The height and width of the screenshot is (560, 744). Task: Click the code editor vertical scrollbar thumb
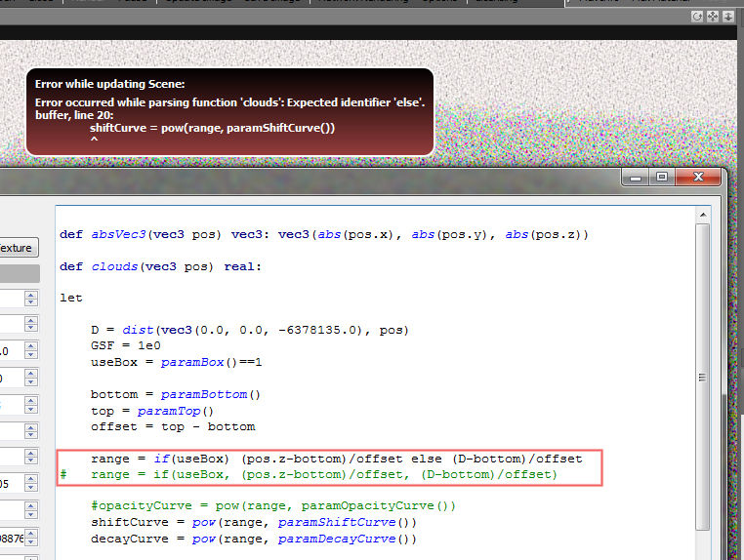coord(704,378)
